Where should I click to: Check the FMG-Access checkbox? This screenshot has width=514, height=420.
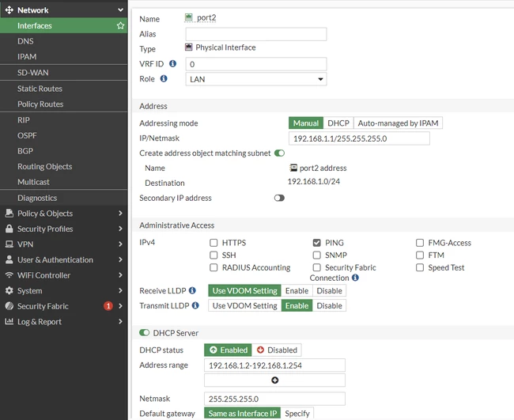(420, 243)
